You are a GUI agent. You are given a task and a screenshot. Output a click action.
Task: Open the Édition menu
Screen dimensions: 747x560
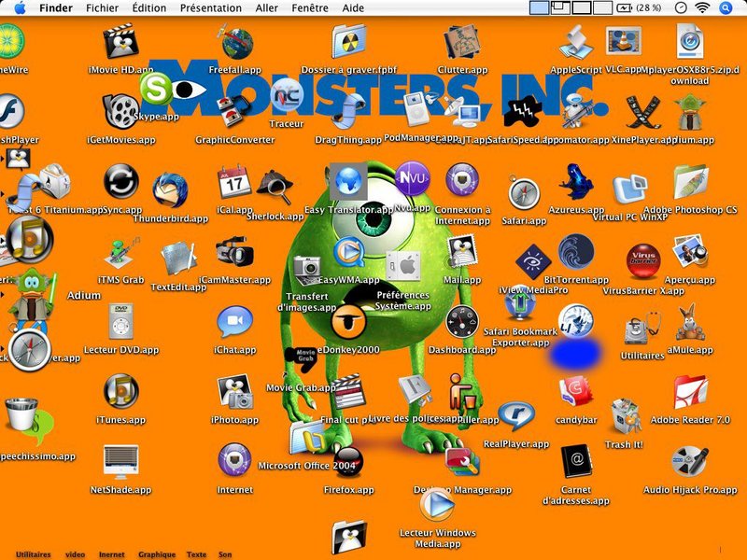[x=149, y=8]
